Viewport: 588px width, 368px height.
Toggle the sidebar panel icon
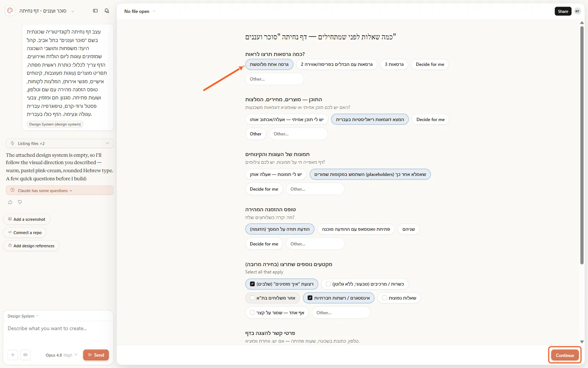(x=96, y=11)
